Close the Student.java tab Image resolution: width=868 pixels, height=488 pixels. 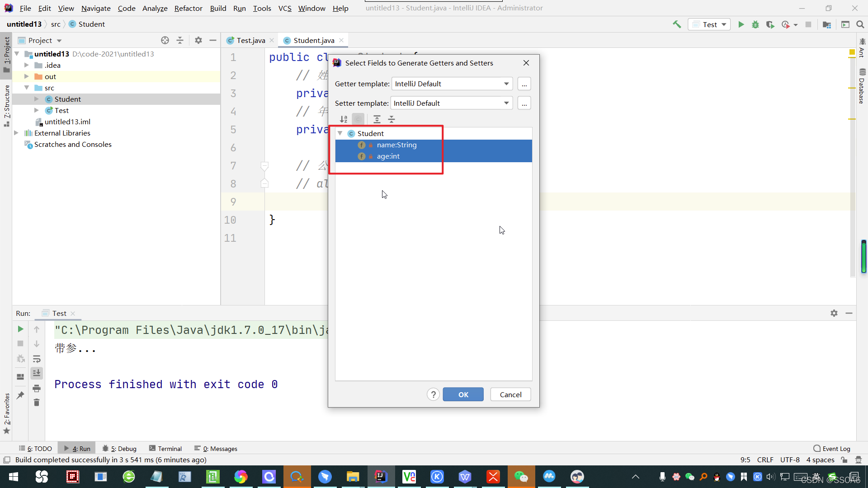tap(341, 40)
